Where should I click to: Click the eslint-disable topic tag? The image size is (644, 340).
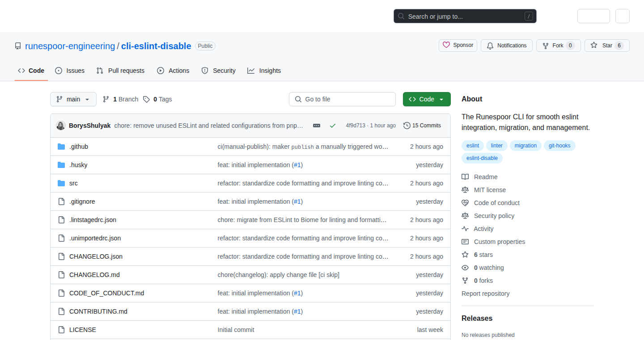point(482,158)
